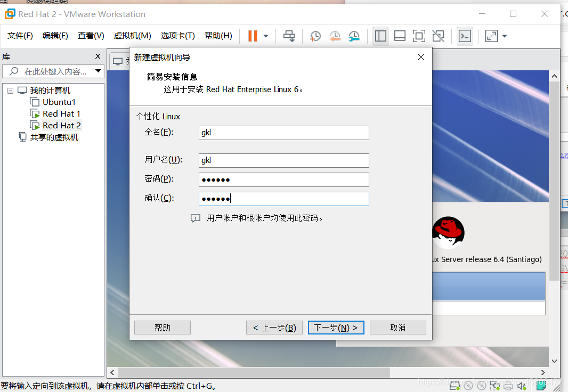This screenshot has height=392, width=568.
Task: Click the printer device status bar icon
Action: pyautogui.click(x=508, y=386)
